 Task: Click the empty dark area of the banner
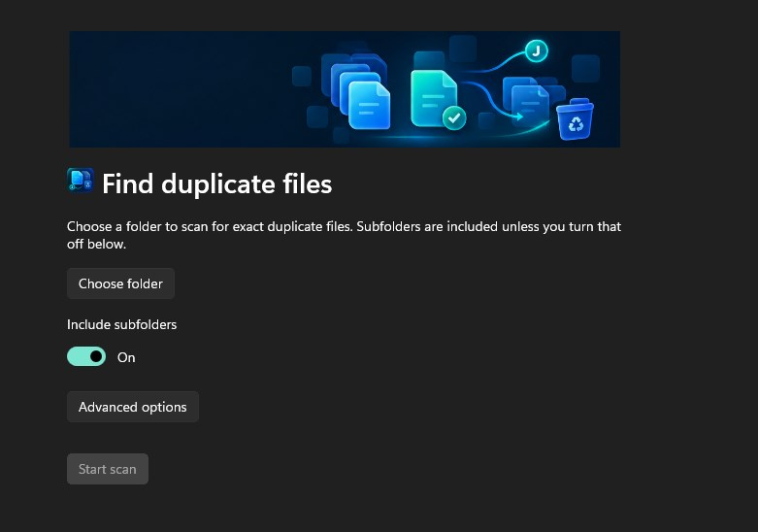(179, 89)
